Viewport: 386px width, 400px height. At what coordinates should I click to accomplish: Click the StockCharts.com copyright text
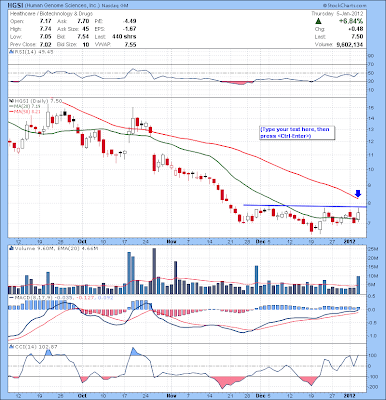pos(345,6)
